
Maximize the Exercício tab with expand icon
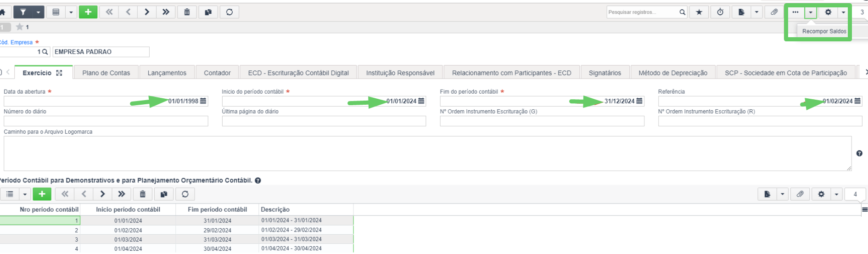click(59, 73)
